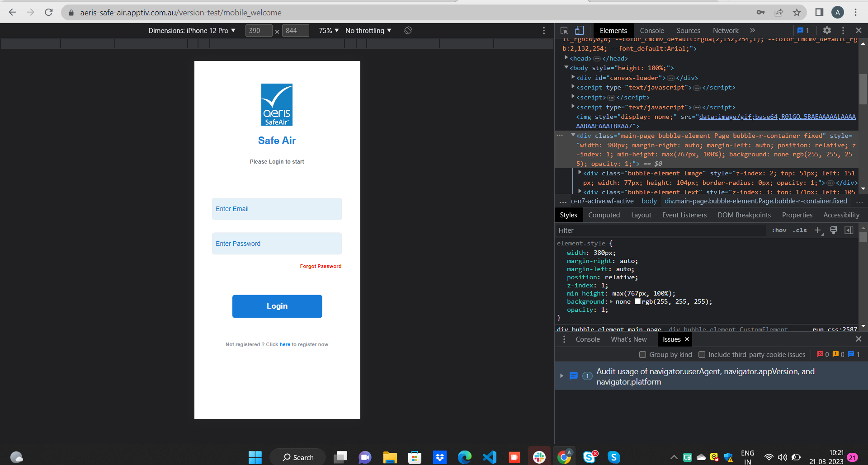Toggle element state :hov panel
This screenshot has width=868, height=465.
pos(779,230)
